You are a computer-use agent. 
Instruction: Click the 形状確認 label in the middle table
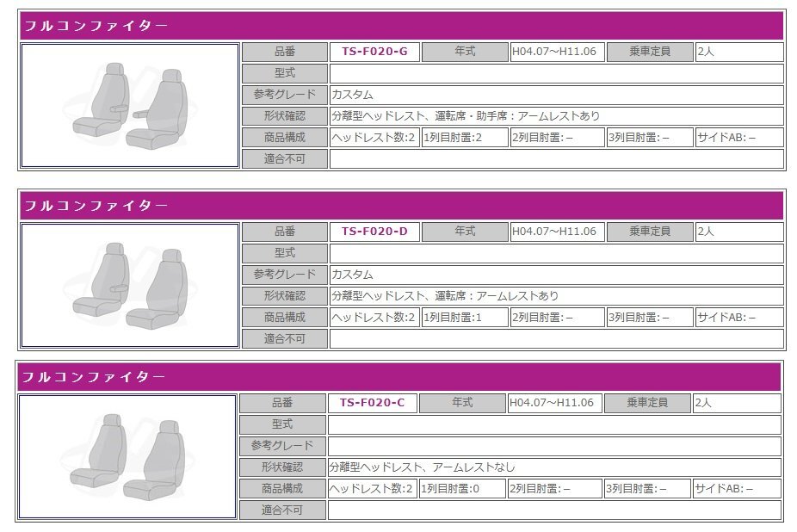point(284,294)
